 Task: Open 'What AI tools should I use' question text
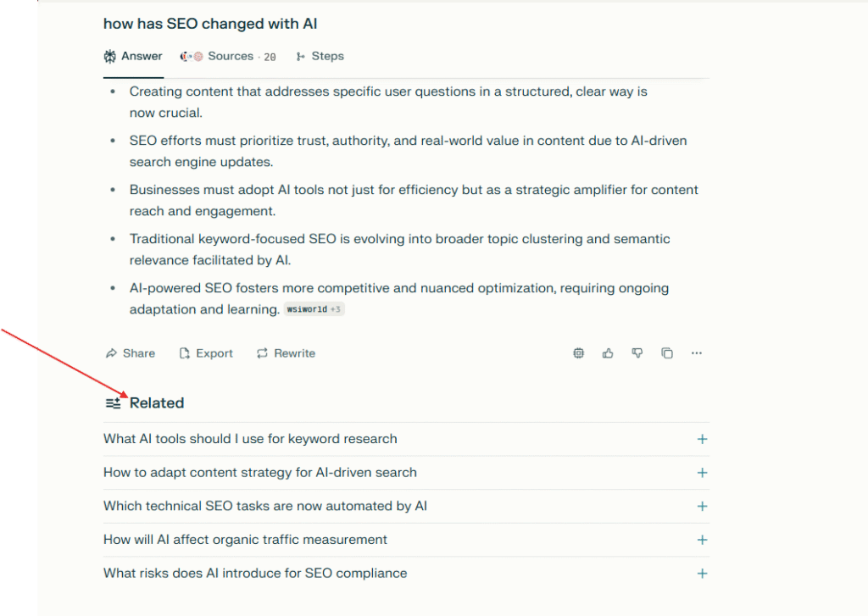[x=250, y=439]
